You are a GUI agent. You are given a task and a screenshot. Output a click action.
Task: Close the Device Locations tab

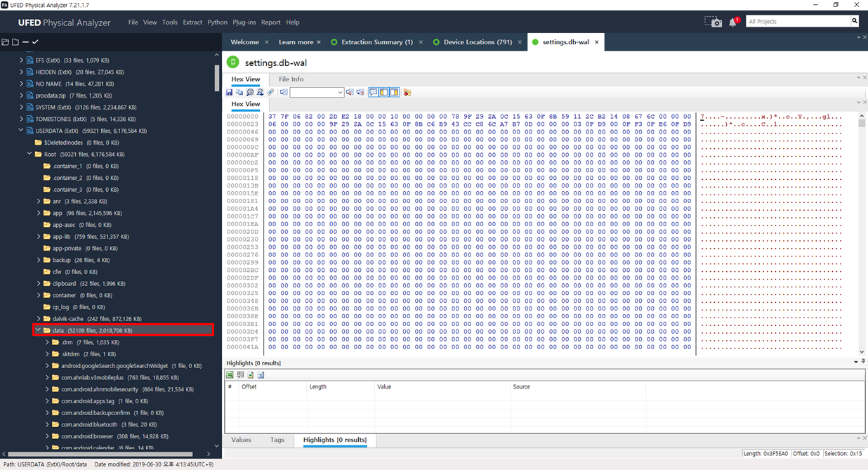(520, 42)
